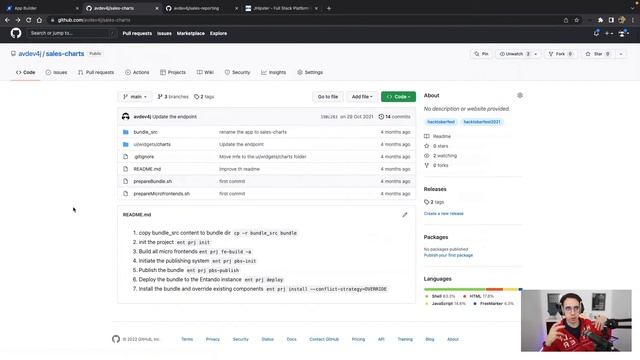Open prepareMicrofrontends.sh file
640x360 pixels.
click(x=162, y=194)
